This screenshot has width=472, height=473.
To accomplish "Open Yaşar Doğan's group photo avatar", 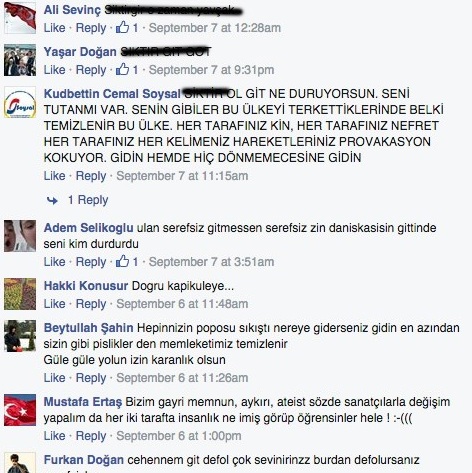I will (20, 60).
